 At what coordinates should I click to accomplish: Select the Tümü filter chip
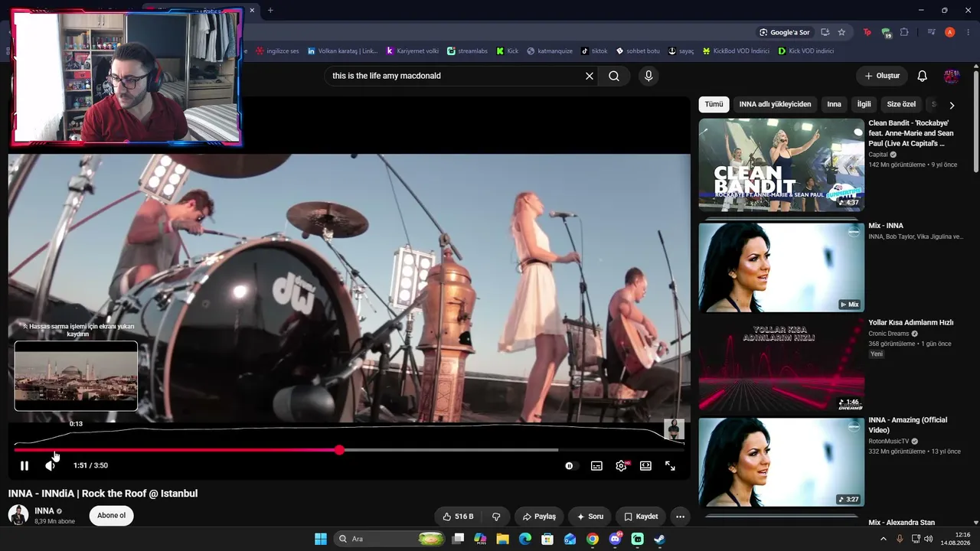pos(714,104)
